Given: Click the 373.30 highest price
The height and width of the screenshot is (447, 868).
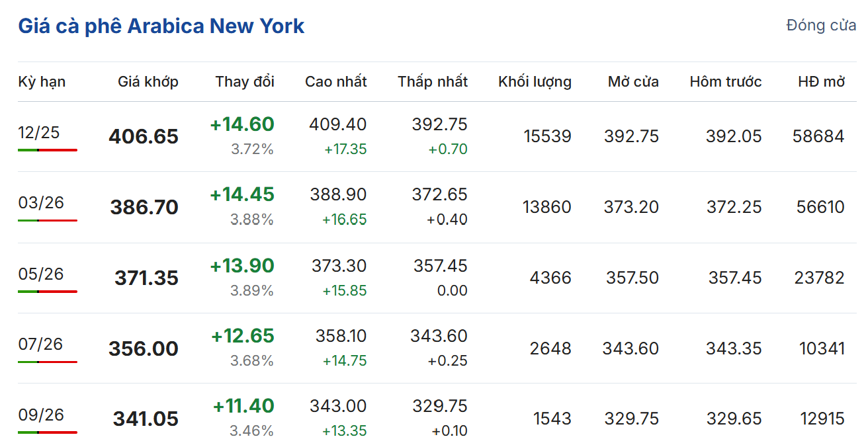Looking at the screenshot, I should click(339, 266).
